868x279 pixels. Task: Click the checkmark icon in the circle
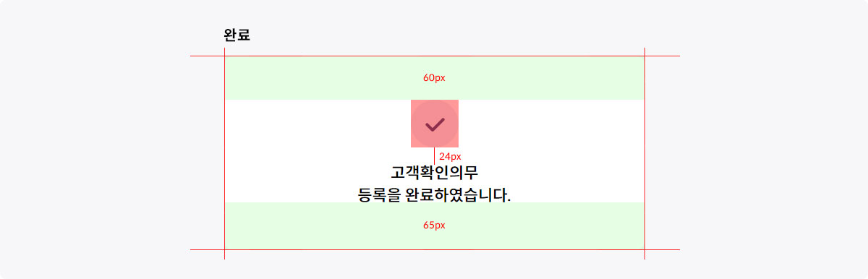pyautogui.click(x=434, y=124)
